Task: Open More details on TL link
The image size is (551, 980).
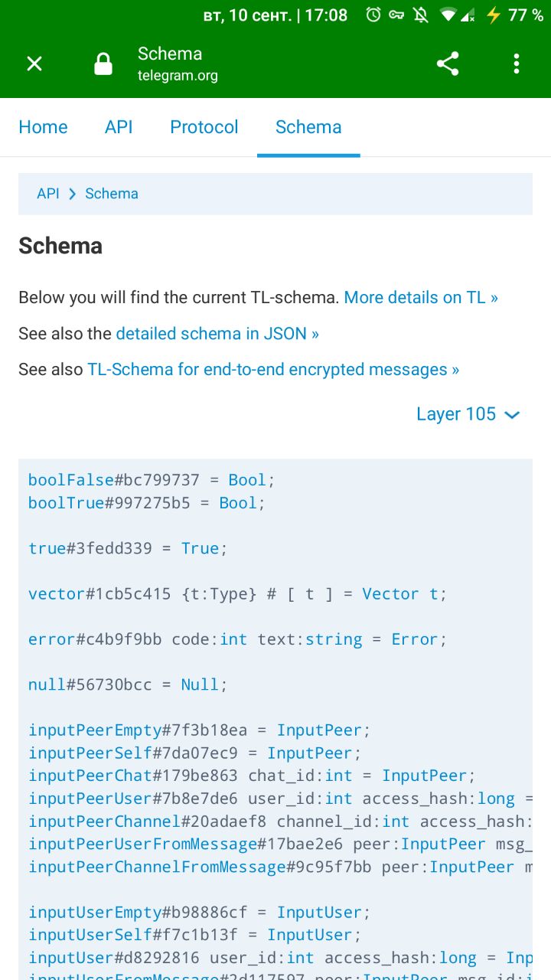Action: coord(421,298)
